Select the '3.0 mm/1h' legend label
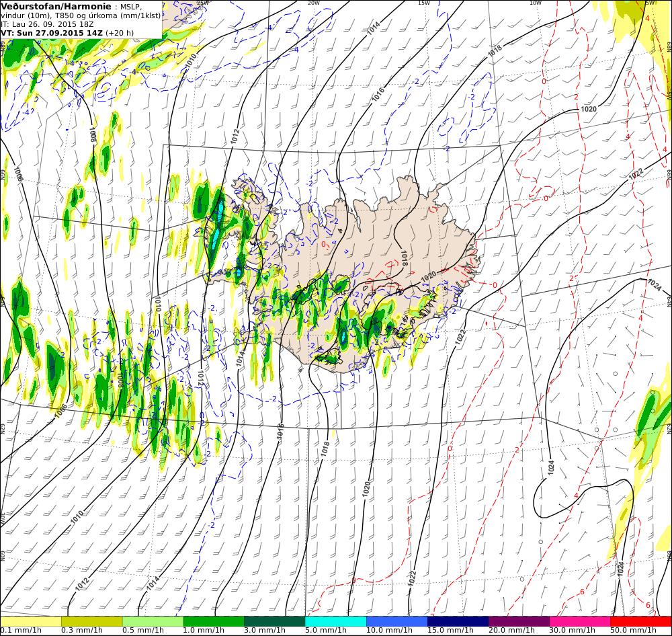Screen dimensions: 672x636 tap(265, 631)
